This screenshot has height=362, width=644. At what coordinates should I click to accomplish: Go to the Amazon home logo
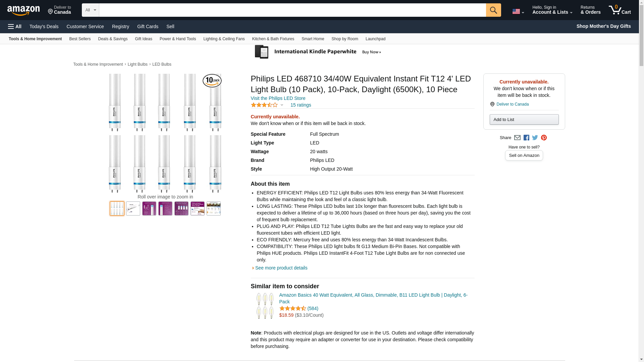pyautogui.click(x=23, y=10)
